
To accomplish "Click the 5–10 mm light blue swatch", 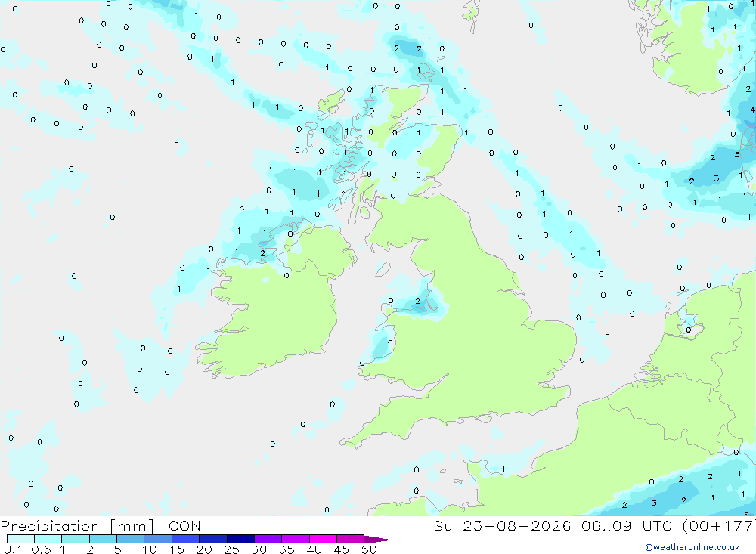I will pos(131,539).
